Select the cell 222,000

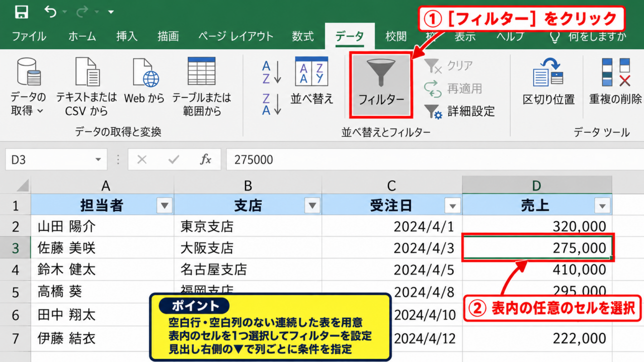537,338
